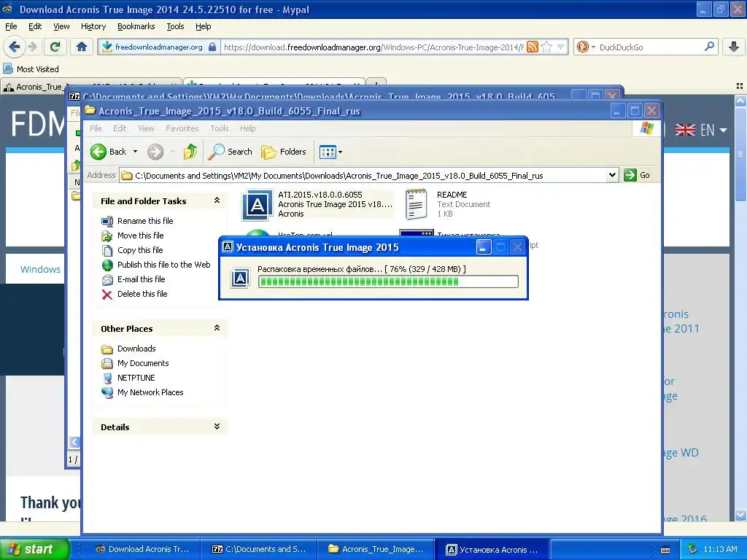Click Most Visited bookmarks icon
This screenshot has width=747, height=560.
(8, 69)
